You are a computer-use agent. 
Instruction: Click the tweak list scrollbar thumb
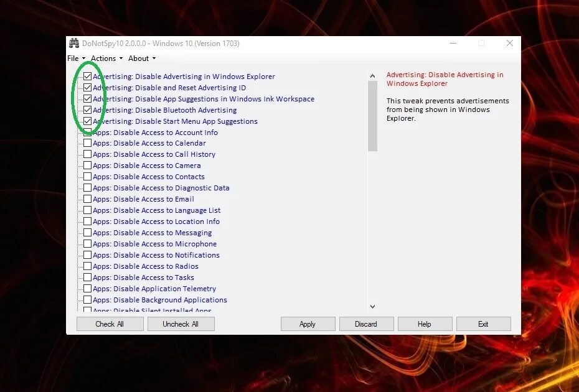[372, 116]
